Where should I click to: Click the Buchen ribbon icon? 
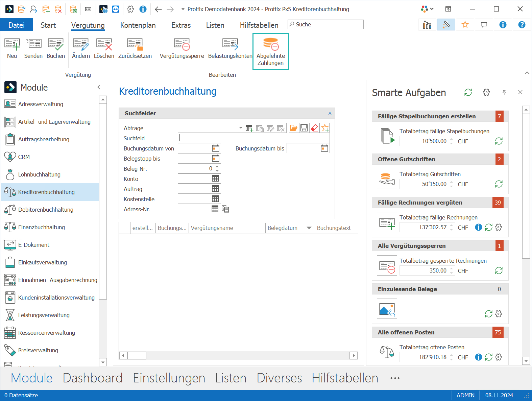[56, 44]
